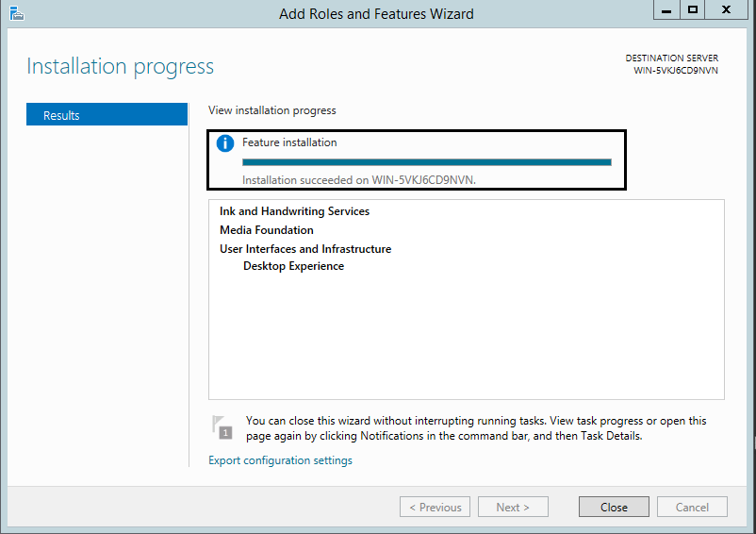Click the feature installation progress bar
Image resolution: width=756 pixels, height=534 pixels.
(426, 161)
